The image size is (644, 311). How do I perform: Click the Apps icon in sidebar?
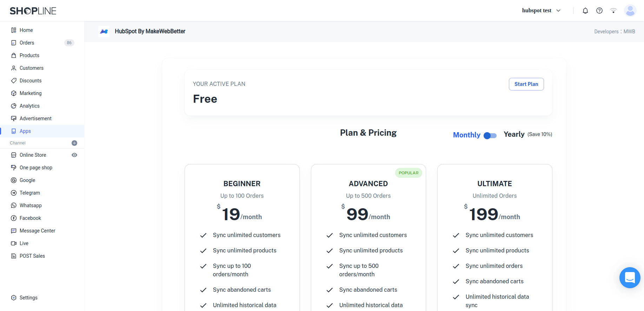[14, 131]
